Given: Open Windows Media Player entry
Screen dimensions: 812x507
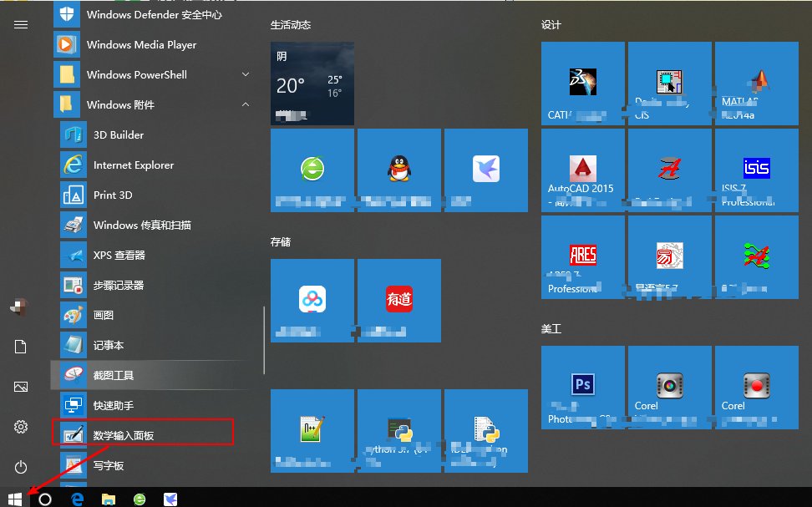Looking at the screenshot, I should (141, 44).
